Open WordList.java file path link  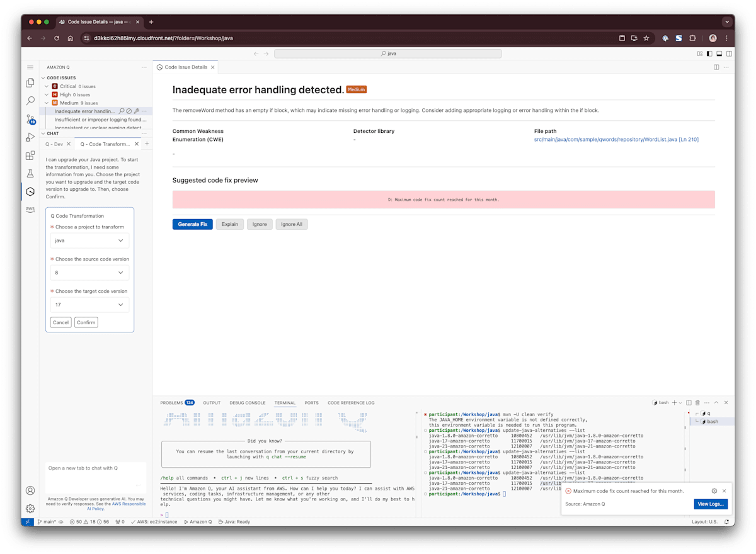click(616, 140)
